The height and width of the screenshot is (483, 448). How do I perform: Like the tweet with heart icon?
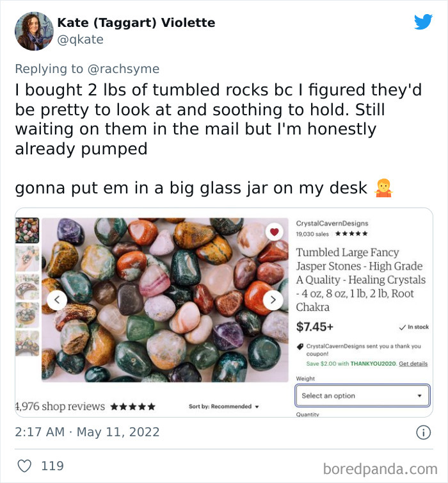(26, 466)
